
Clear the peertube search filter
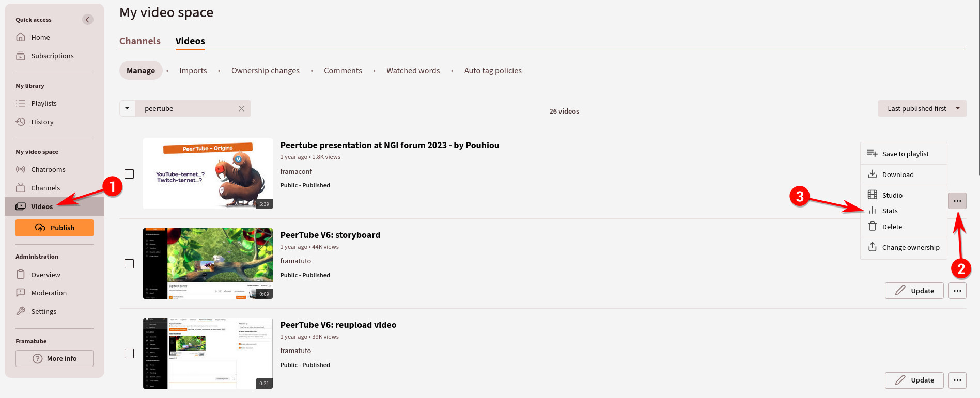tap(241, 108)
